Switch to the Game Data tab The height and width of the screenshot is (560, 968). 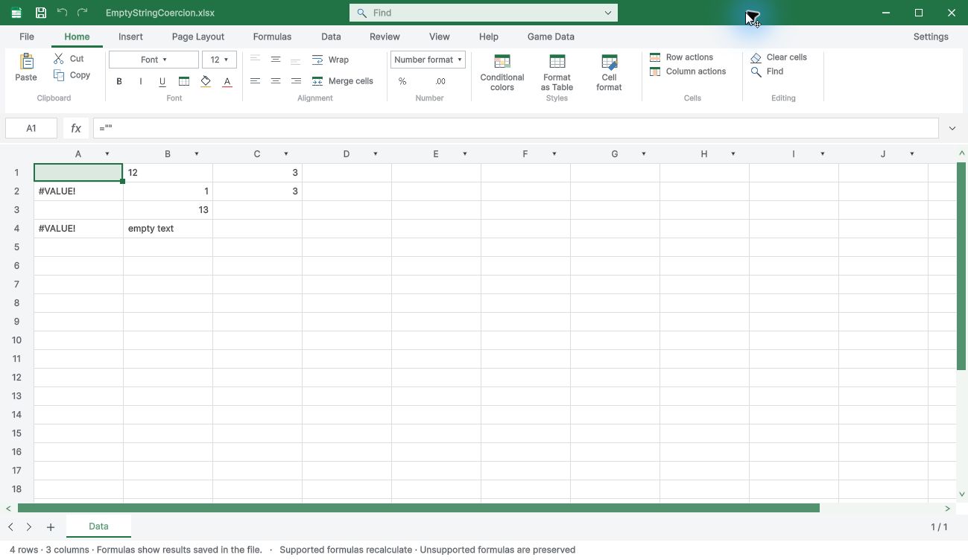(551, 36)
